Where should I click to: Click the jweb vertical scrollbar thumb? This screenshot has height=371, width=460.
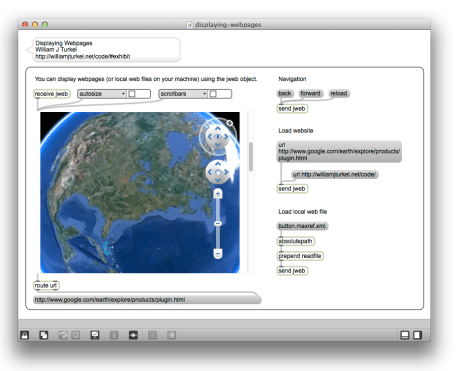click(251, 157)
